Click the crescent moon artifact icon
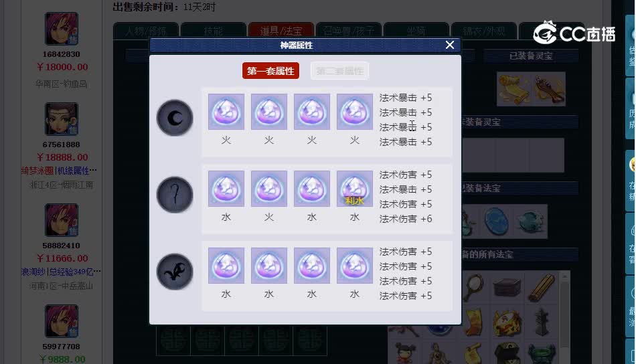Viewport: 636px width, 364px height. pos(175,118)
